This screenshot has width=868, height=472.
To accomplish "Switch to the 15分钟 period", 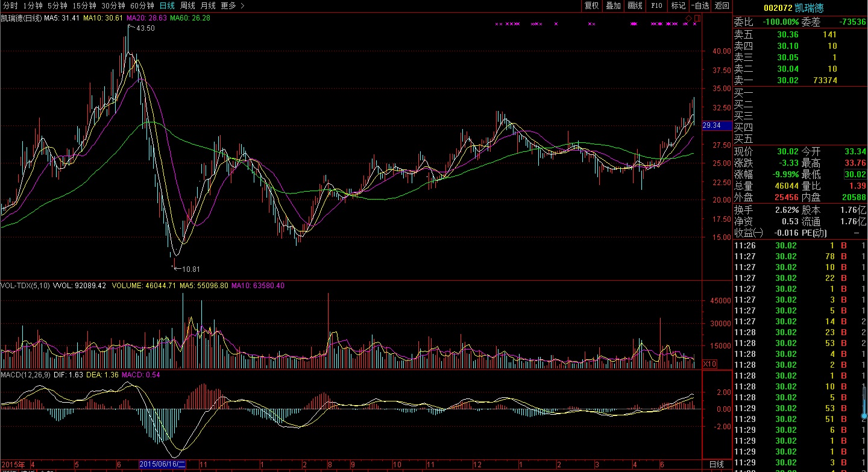I will (84, 5).
